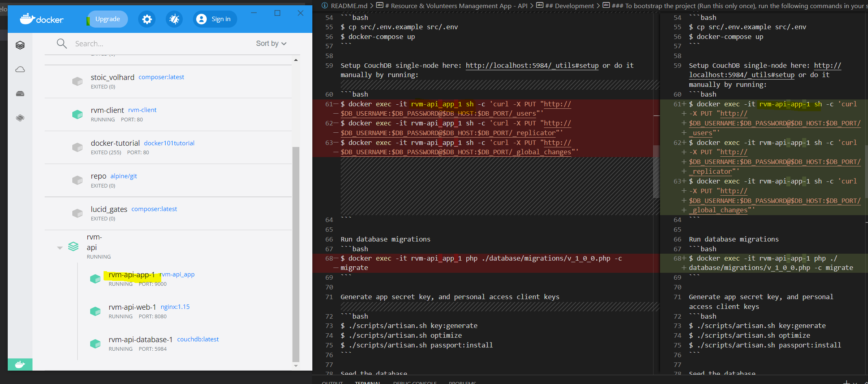
Task: Open docker101tutorial image link
Action: coord(169,143)
